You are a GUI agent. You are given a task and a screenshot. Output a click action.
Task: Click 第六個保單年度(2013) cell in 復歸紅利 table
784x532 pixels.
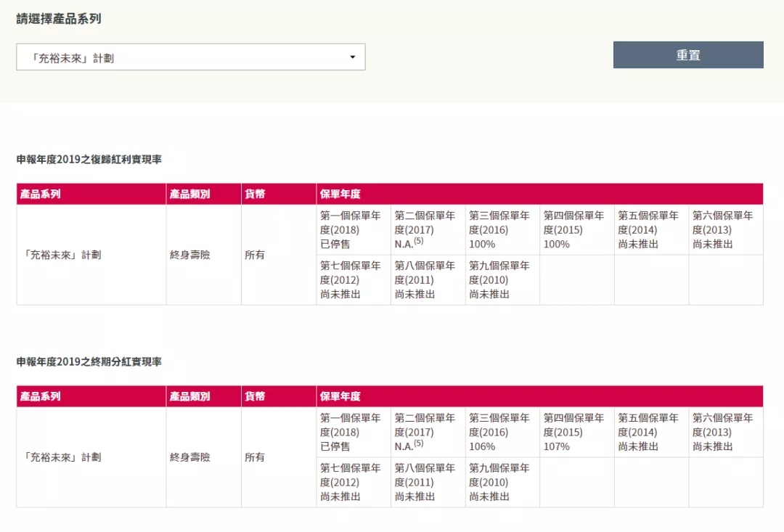point(726,230)
